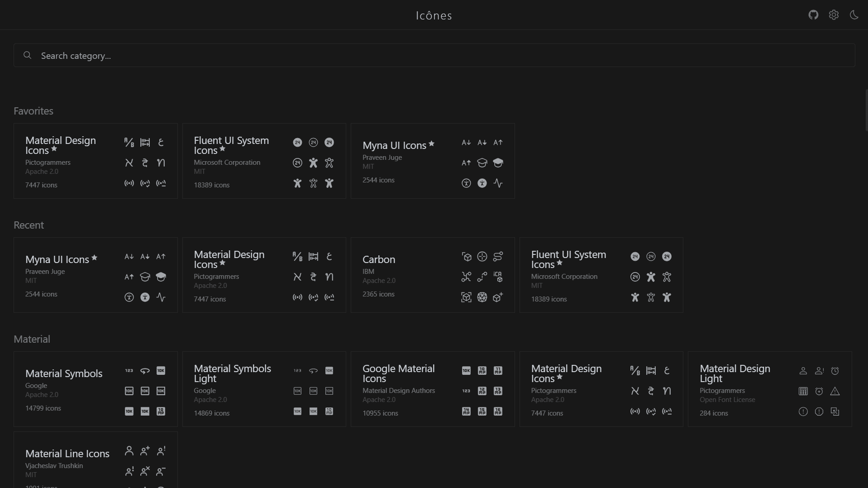This screenshot has height=488, width=868.
Task: Open the Material Symbols card by Google
Action: [x=95, y=389]
